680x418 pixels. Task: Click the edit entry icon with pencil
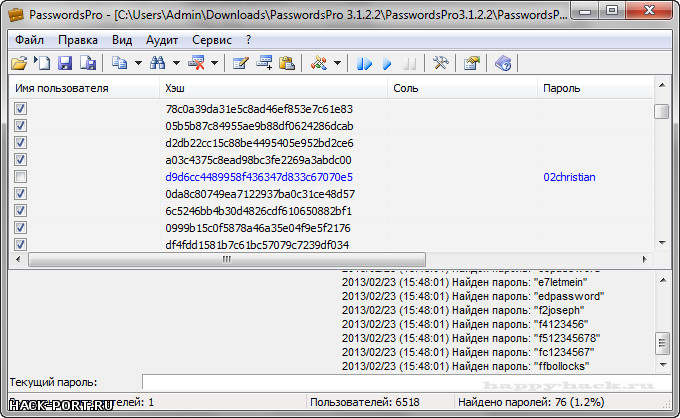pyautogui.click(x=241, y=63)
